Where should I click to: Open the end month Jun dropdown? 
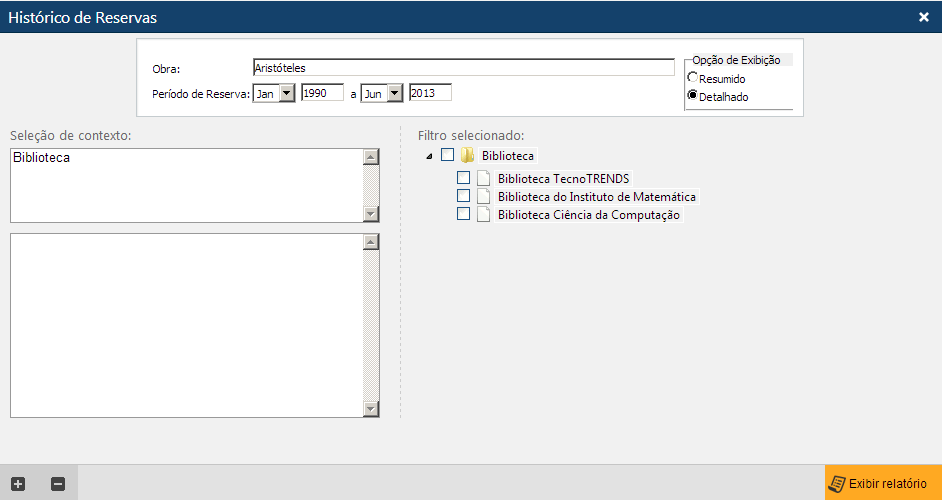(x=393, y=93)
